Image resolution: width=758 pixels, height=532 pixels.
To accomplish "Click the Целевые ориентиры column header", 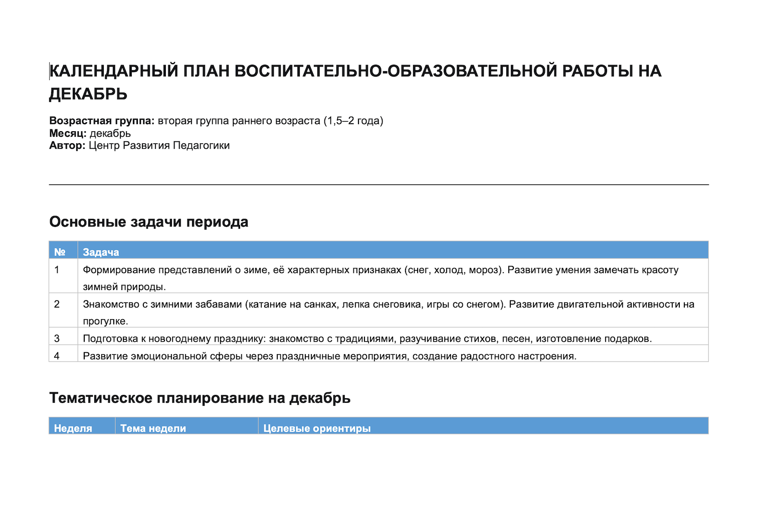I will tap(483, 426).
